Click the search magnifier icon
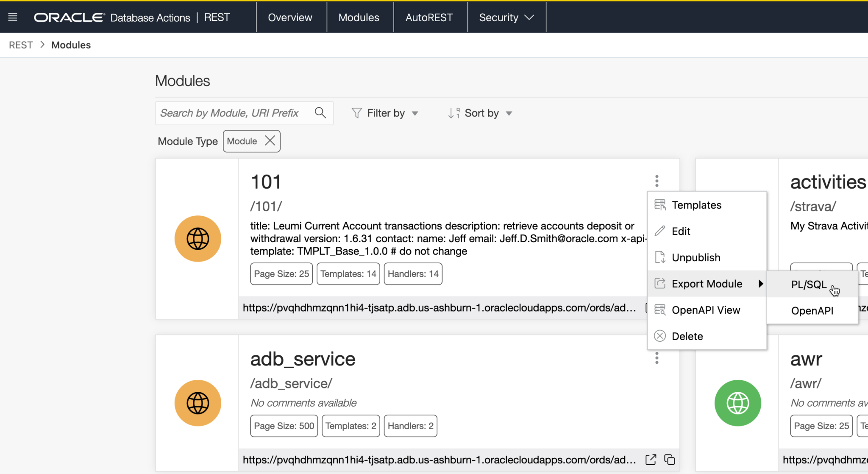The image size is (868, 474). [x=320, y=113]
